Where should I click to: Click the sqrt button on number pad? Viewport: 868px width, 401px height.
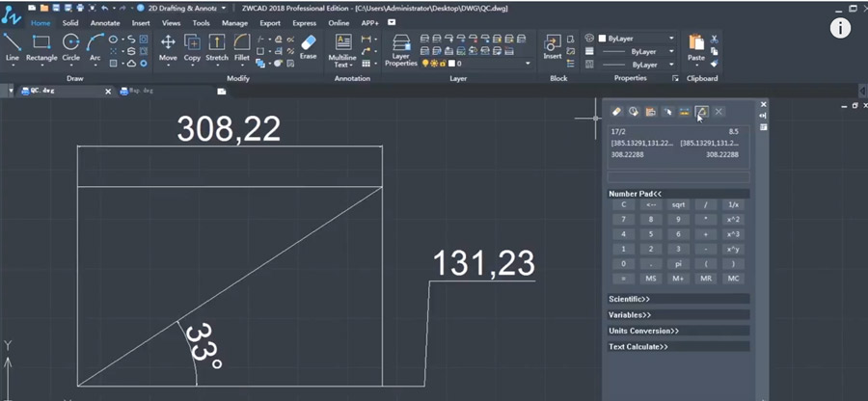678,204
